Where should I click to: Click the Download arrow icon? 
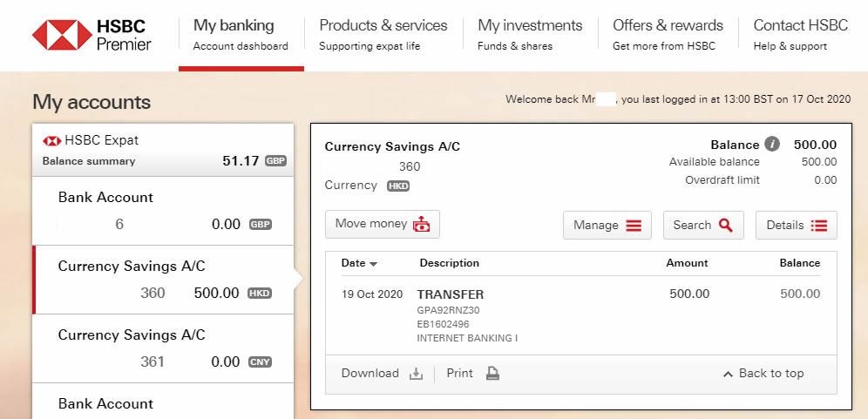click(416, 375)
